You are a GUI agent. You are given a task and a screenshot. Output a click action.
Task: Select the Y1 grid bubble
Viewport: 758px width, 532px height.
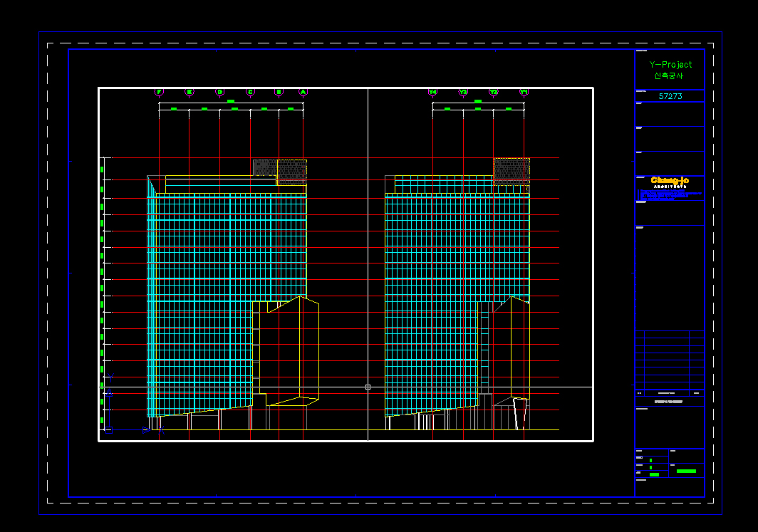(524, 92)
